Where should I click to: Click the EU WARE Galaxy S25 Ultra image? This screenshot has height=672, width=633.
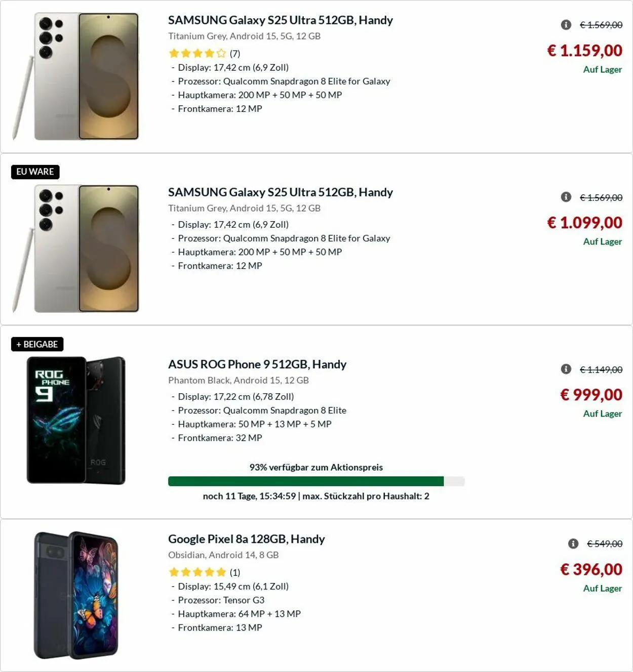coord(76,248)
